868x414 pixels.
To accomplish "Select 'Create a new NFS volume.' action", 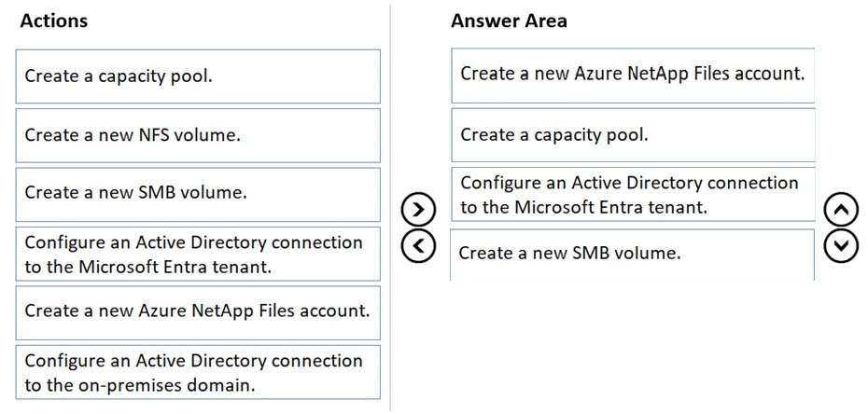I will coord(198,135).
